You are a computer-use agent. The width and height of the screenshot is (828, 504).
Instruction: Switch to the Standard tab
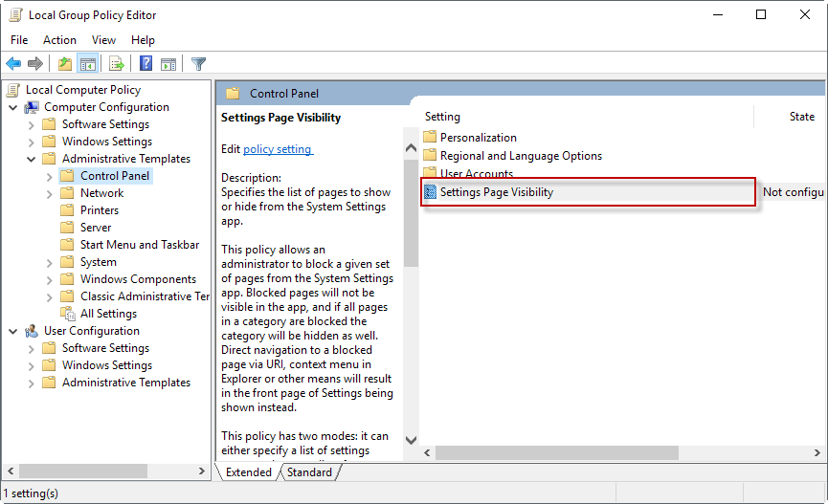tap(309, 471)
